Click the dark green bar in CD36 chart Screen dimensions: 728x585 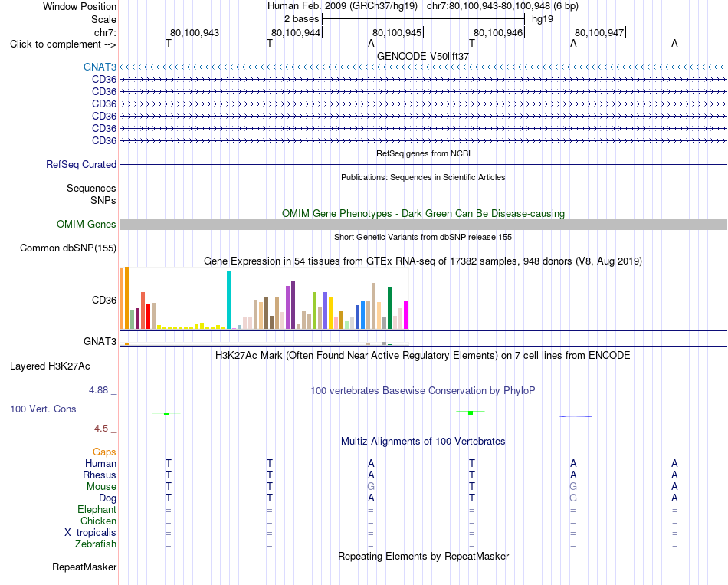coord(390,308)
